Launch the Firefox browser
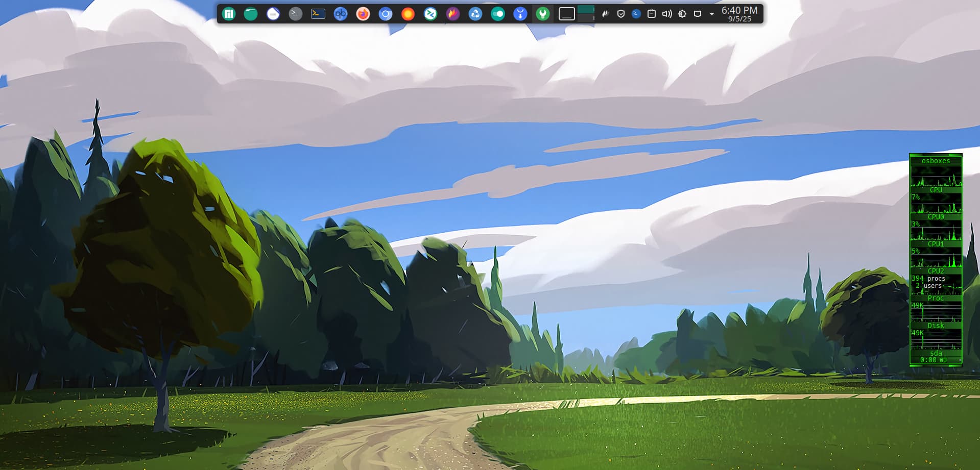The image size is (980, 470). 363,14
